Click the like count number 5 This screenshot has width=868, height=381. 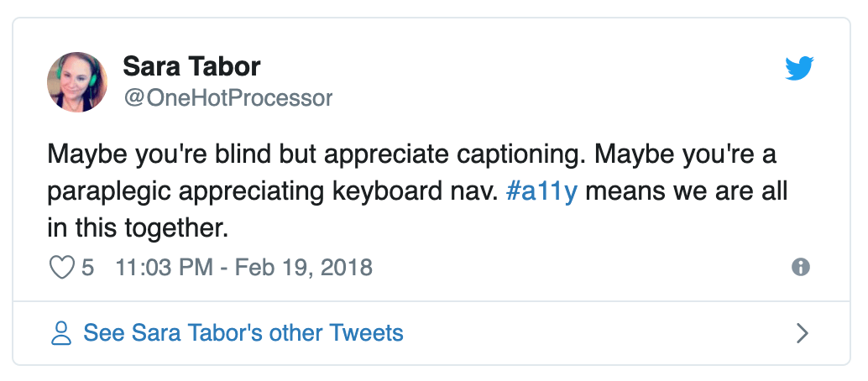(88, 268)
